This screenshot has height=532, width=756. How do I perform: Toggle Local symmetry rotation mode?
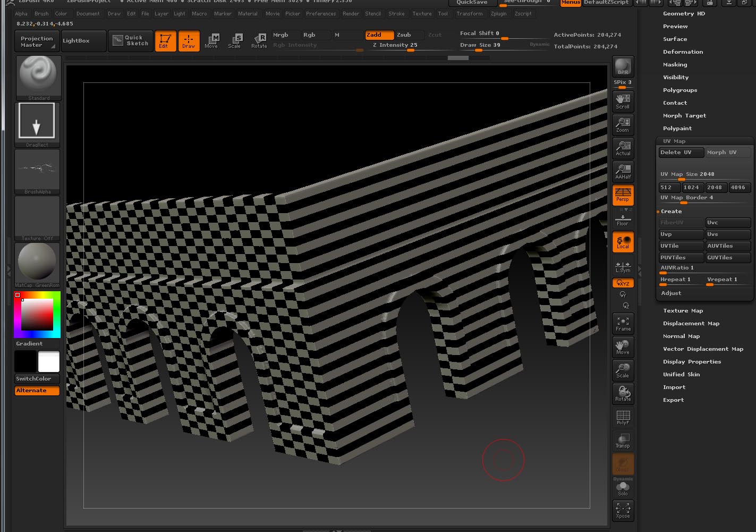623,241
